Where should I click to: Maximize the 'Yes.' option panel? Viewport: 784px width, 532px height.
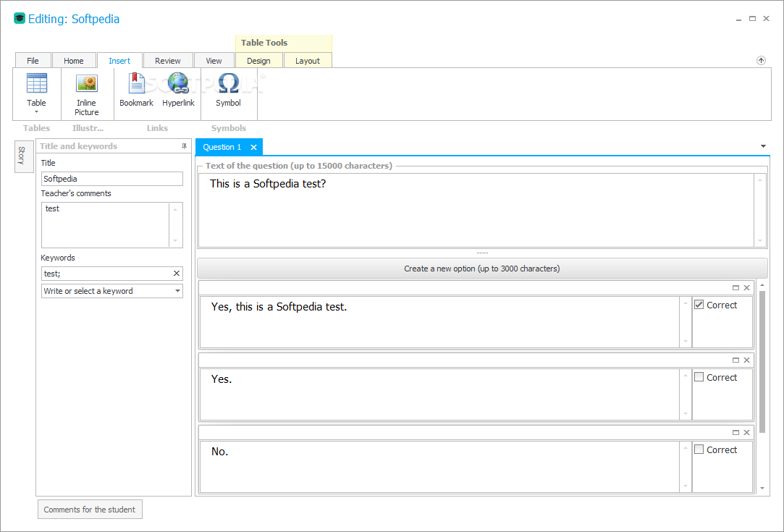(x=735, y=360)
